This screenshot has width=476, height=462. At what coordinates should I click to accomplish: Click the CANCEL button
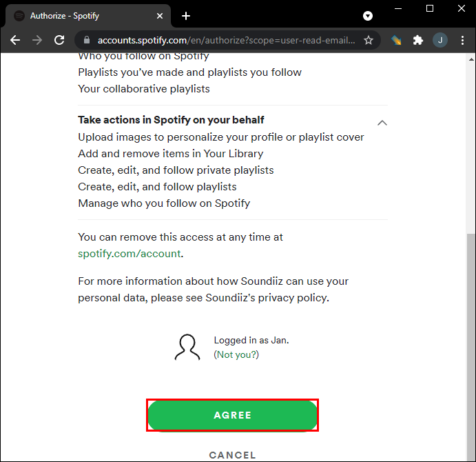tap(232, 455)
